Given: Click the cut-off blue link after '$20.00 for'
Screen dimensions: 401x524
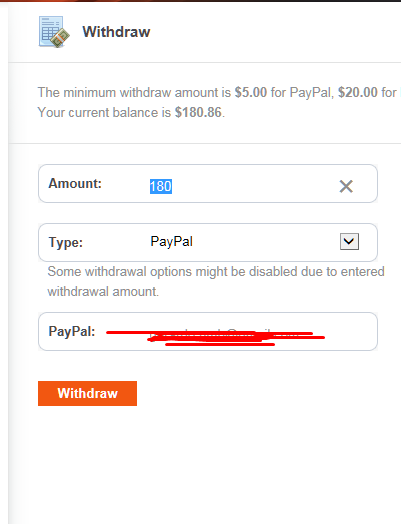Looking at the screenshot, I should [400, 92].
